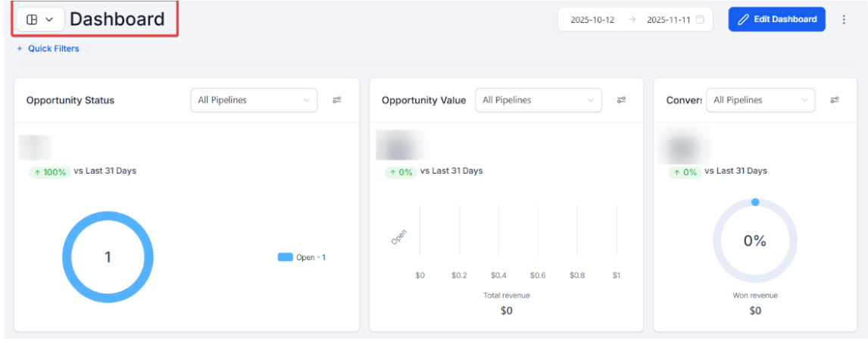Click the plus icon beside Quick Filters
This screenshot has width=868, height=339.
[20, 49]
